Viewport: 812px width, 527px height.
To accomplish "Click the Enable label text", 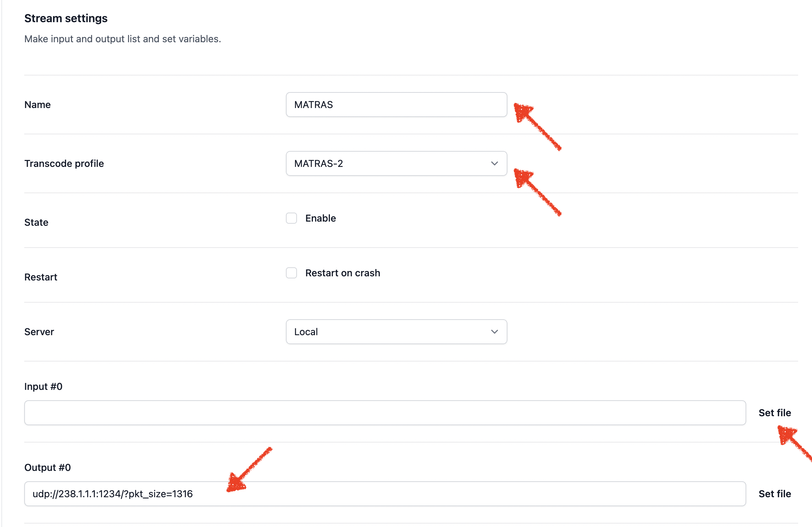I will point(321,218).
